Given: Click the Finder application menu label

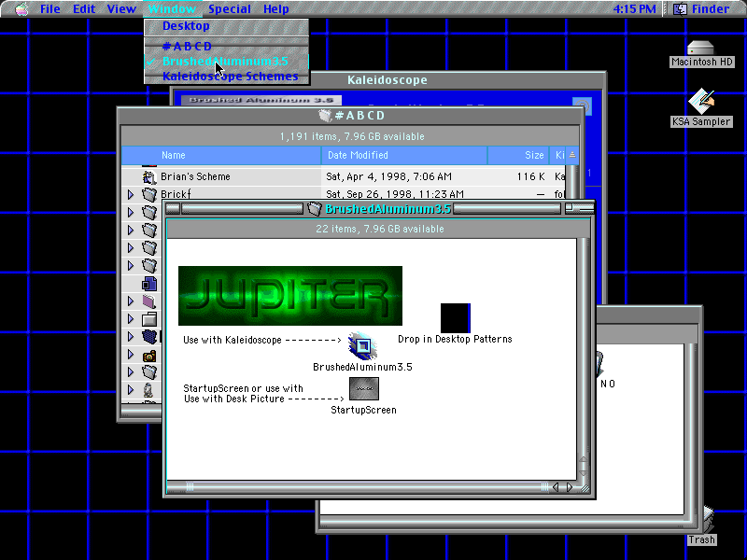Looking at the screenshot, I should [x=710, y=9].
